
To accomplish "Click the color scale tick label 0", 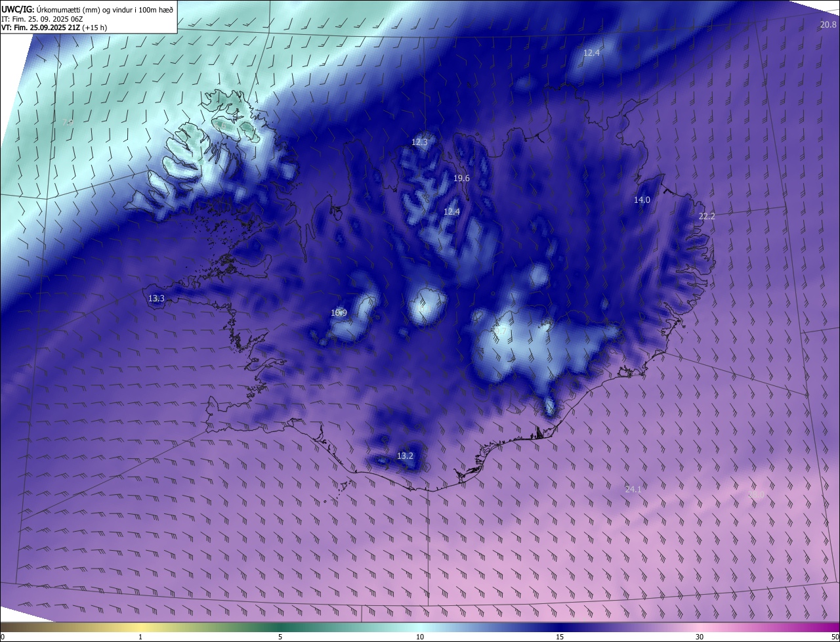I will click(3, 637).
